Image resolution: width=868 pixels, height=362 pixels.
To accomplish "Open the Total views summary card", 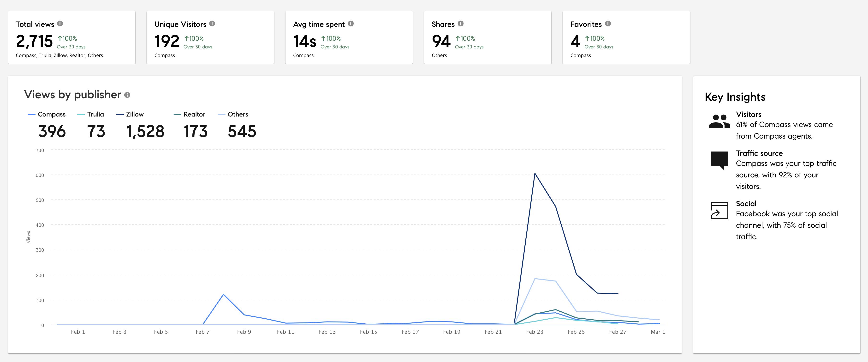I will [x=71, y=38].
